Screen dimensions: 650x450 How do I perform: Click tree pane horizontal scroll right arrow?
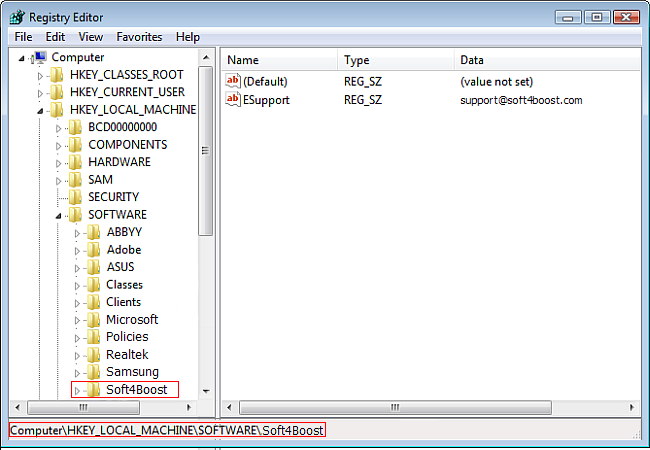point(189,408)
